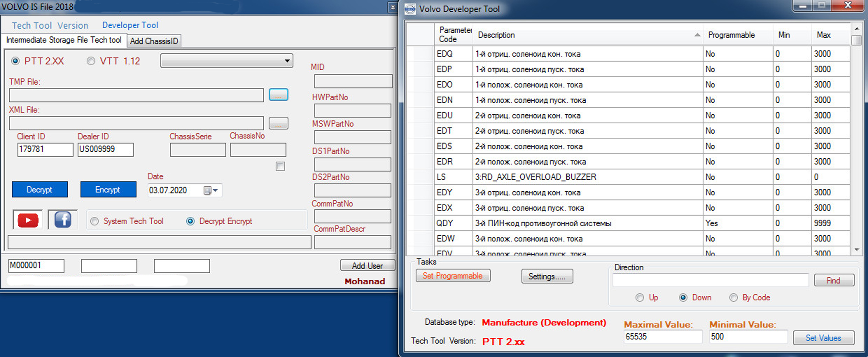Open the date picker calendar icon
The image size is (868, 357).
207,190
